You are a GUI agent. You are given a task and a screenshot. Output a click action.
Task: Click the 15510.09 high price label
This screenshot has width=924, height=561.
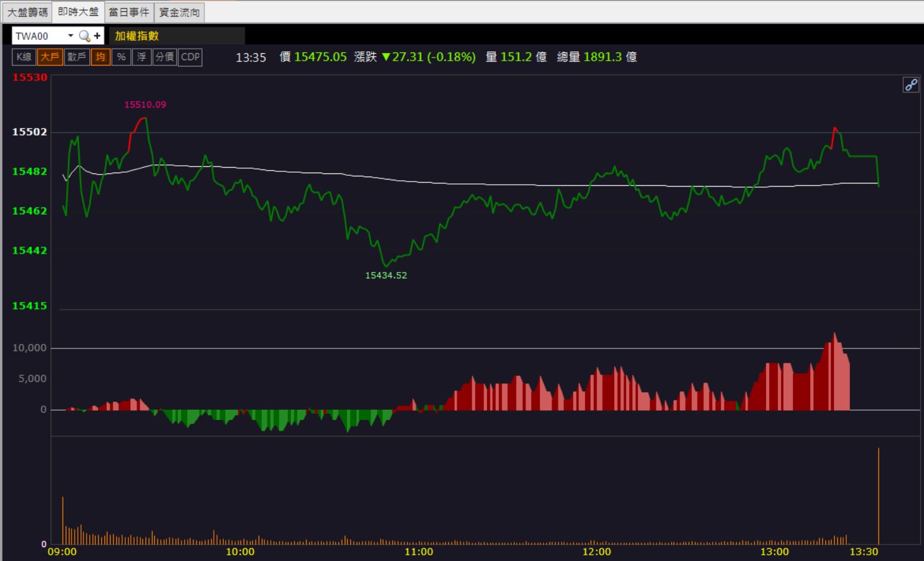coord(145,104)
